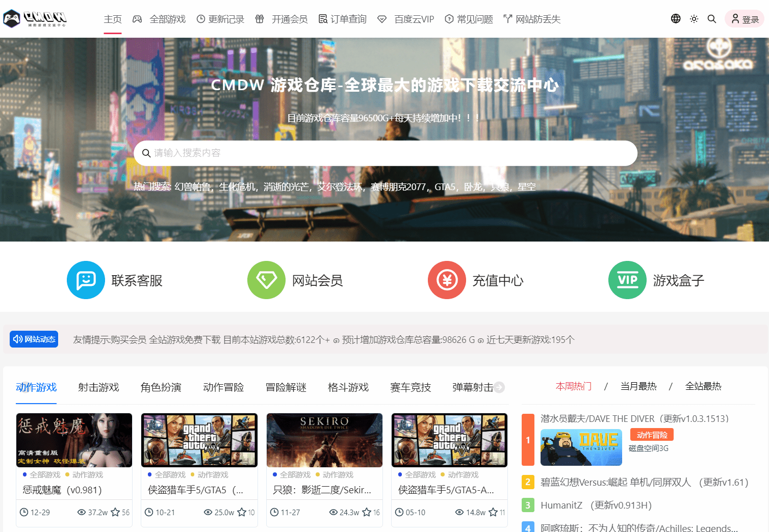The image size is (769, 532).
Task: Open the 网站防丢失 menu item
Action: click(x=532, y=19)
